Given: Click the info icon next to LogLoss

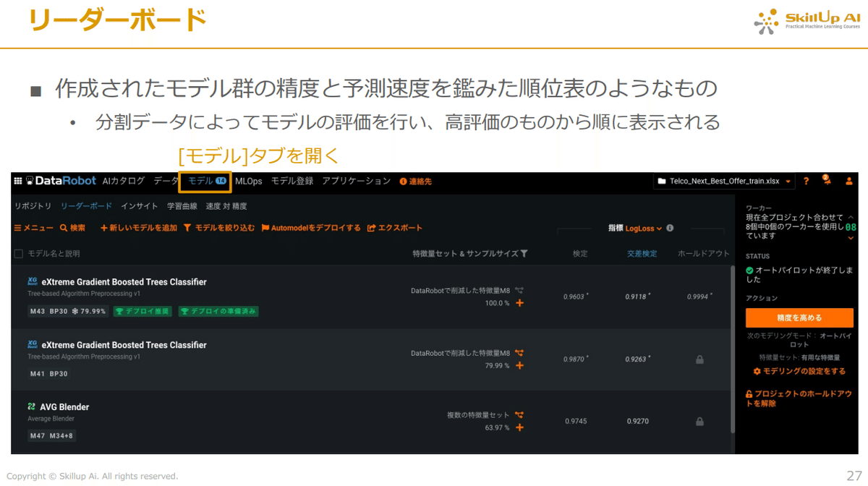Looking at the screenshot, I should (x=671, y=228).
